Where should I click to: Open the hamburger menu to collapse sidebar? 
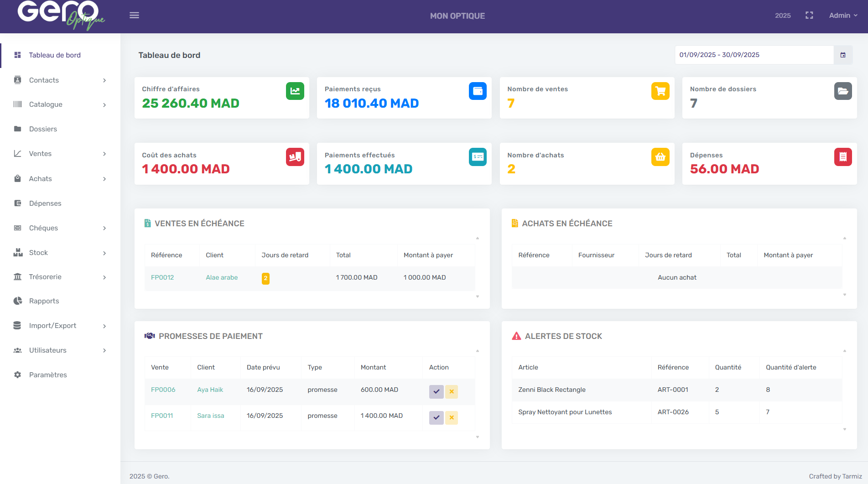pos(134,15)
